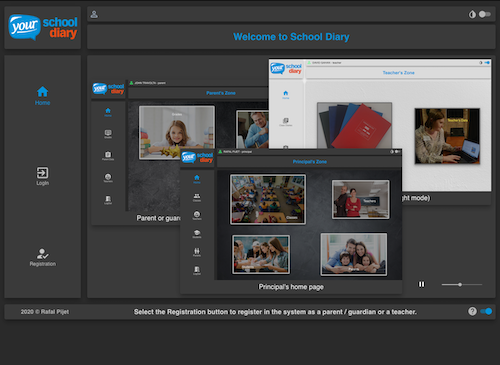Click the contrast mode droplet icon
500x365 pixels.
tap(472, 14)
